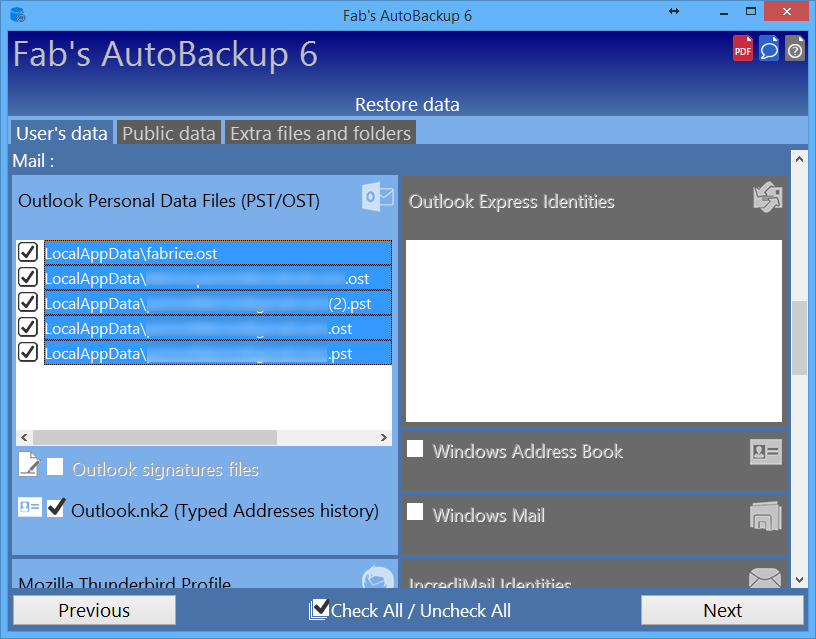Uncheck the last row .pst file checkbox
The width and height of the screenshot is (816, 639).
[x=28, y=352]
